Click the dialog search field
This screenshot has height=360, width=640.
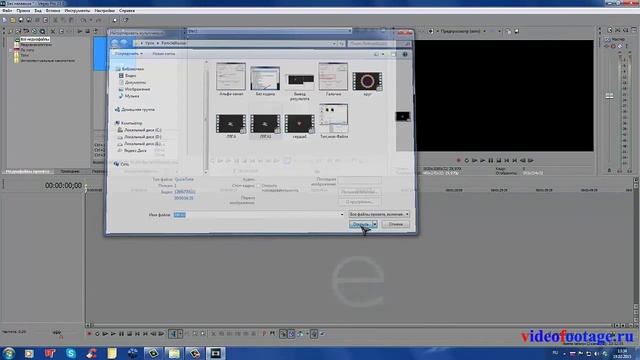(x=379, y=43)
